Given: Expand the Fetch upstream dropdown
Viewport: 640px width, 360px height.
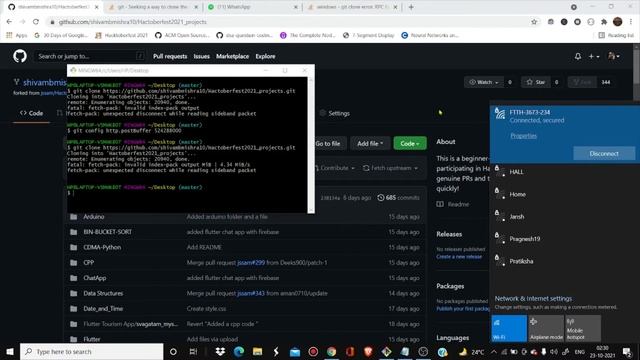Looking at the screenshot, I should tap(390, 168).
